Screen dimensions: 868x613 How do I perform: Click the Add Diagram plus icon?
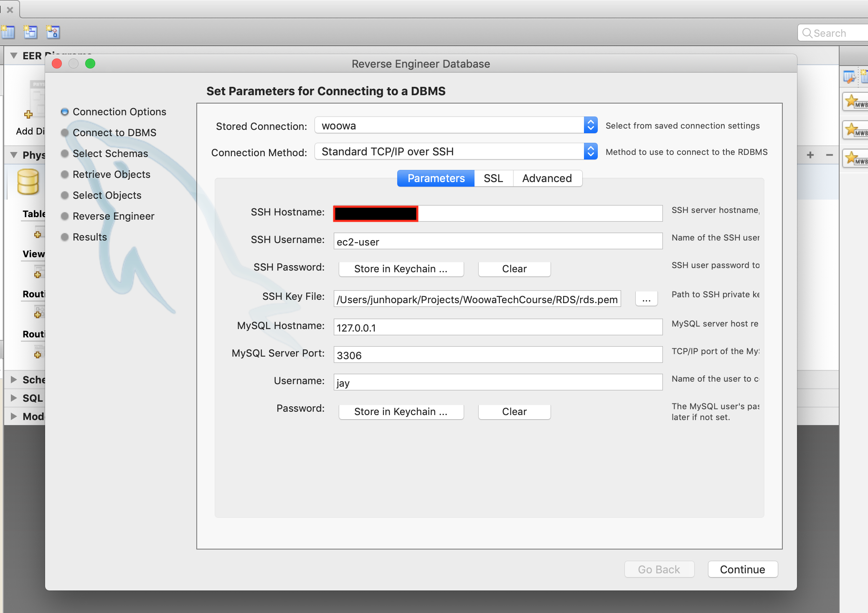coord(28,114)
